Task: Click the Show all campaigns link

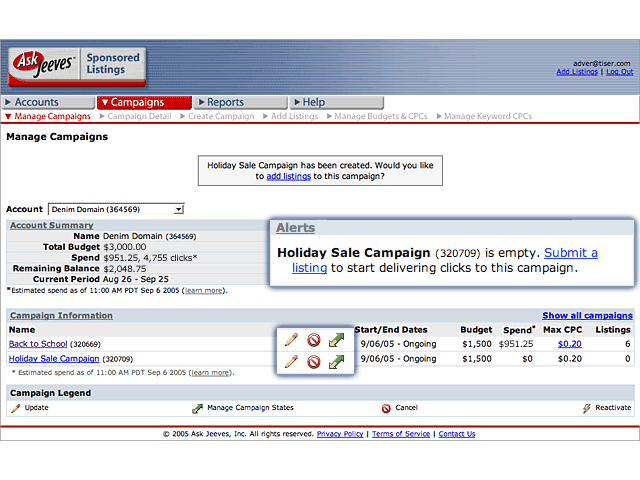Action: (587, 316)
